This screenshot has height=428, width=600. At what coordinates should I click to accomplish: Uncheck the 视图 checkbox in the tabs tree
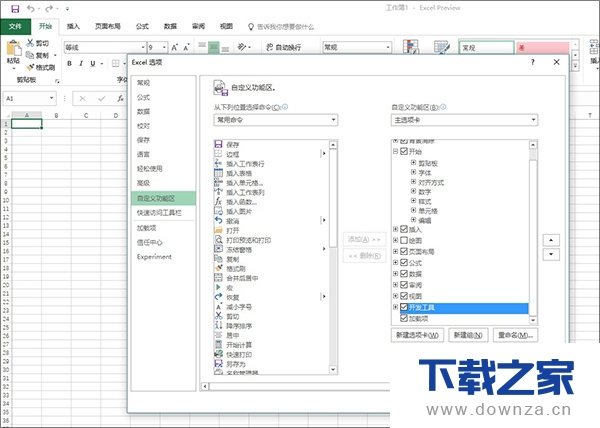coord(404,296)
